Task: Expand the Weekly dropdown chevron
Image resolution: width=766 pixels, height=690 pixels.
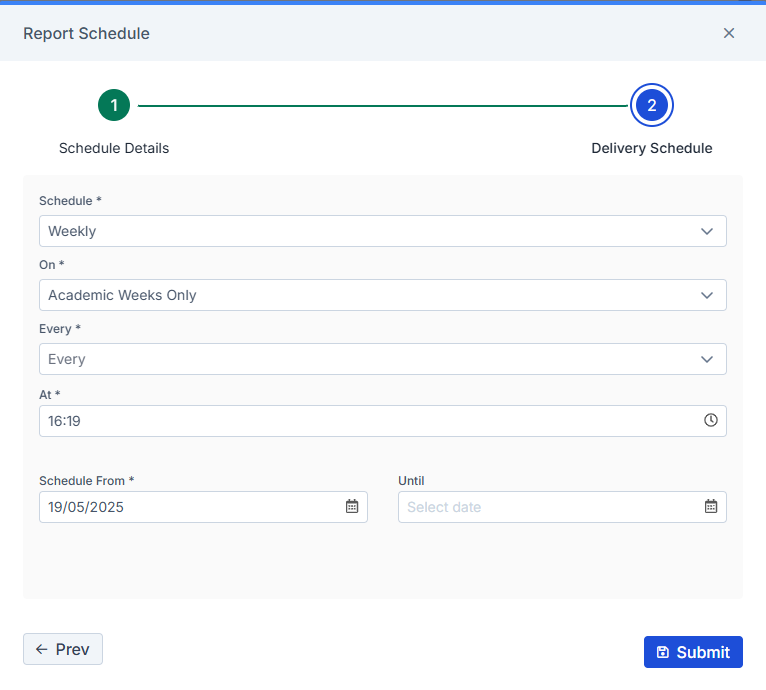Action: (x=706, y=231)
